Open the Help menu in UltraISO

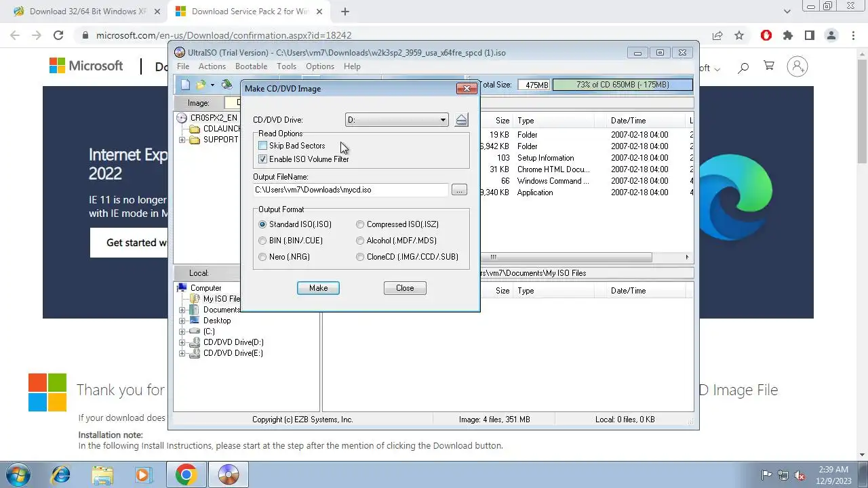352,66
